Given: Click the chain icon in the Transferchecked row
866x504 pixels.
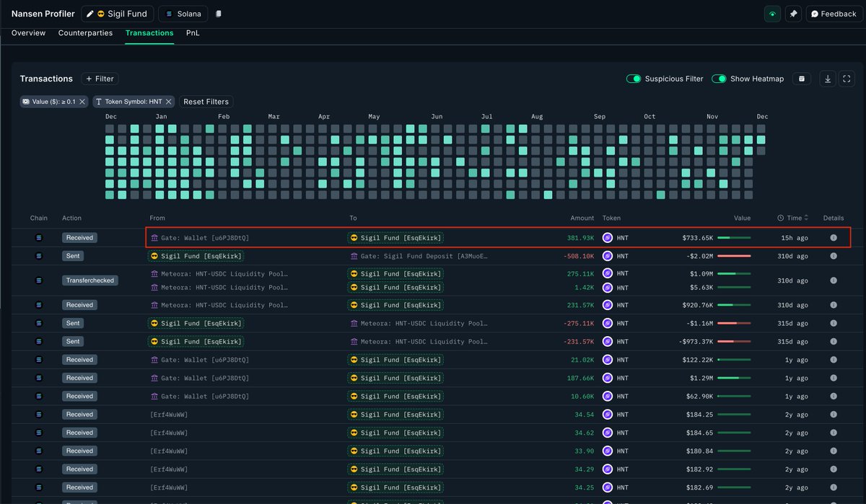Looking at the screenshot, I should pyautogui.click(x=39, y=280).
